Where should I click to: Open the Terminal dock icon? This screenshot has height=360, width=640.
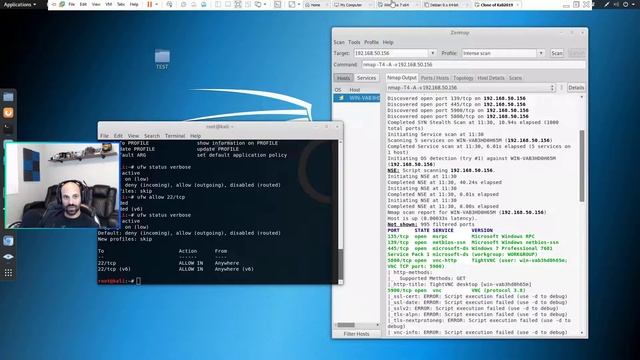point(8,128)
